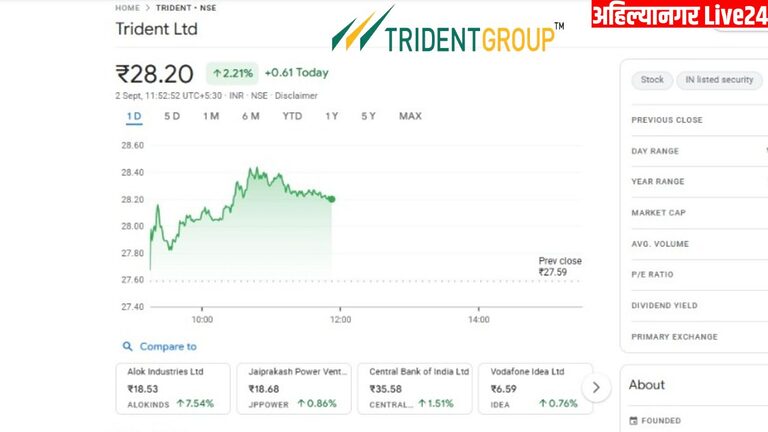768x432 pixels.
Task: Select the 5Y time range
Action: 368,116
